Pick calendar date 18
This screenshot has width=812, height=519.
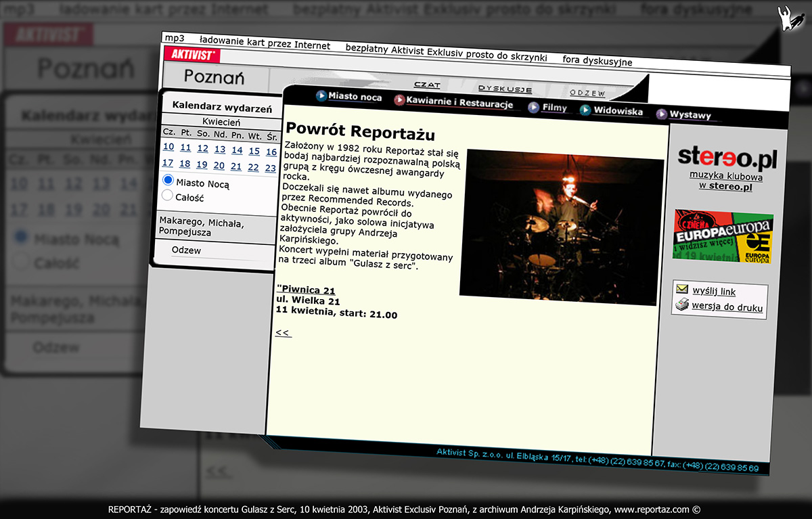185,164
